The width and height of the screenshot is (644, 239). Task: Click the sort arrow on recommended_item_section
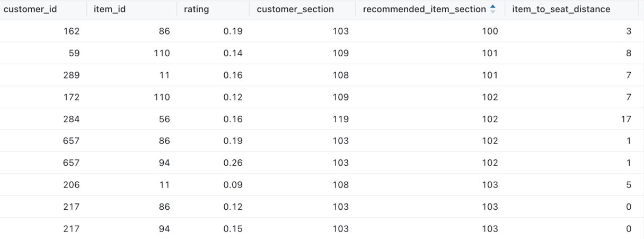(x=493, y=9)
